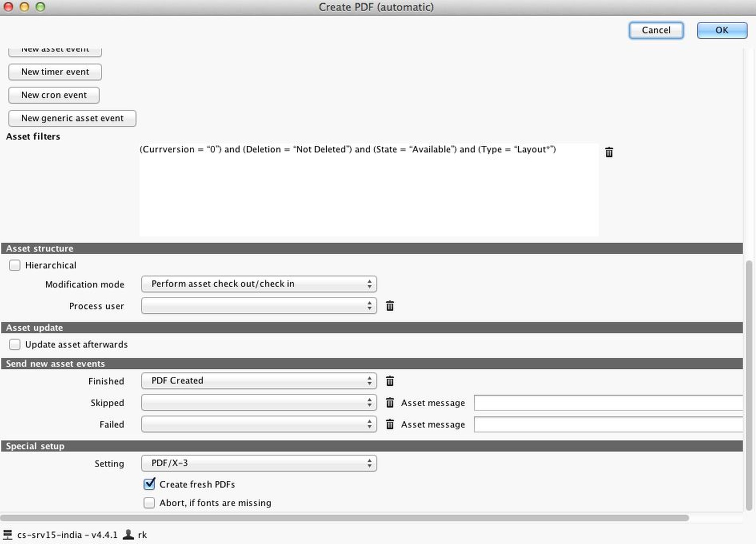This screenshot has height=544, width=756.
Task: Enable Abort if fonts are missing
Action: point(149,503)
